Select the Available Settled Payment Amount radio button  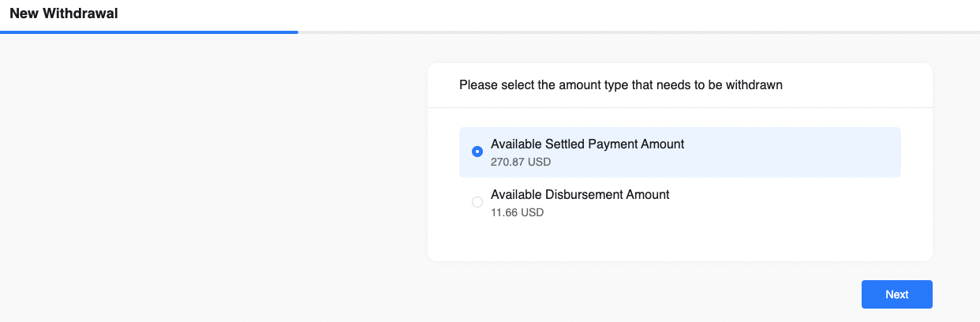coord(477,152)
